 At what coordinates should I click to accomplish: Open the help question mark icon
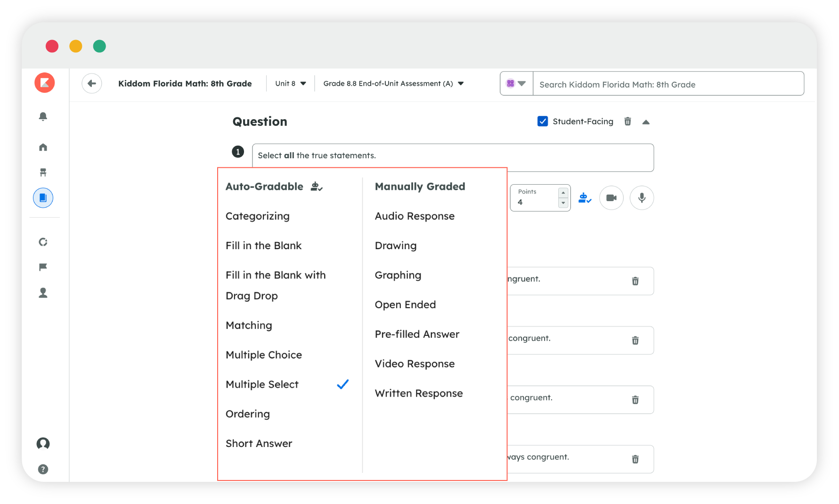[x=43, y=469]
